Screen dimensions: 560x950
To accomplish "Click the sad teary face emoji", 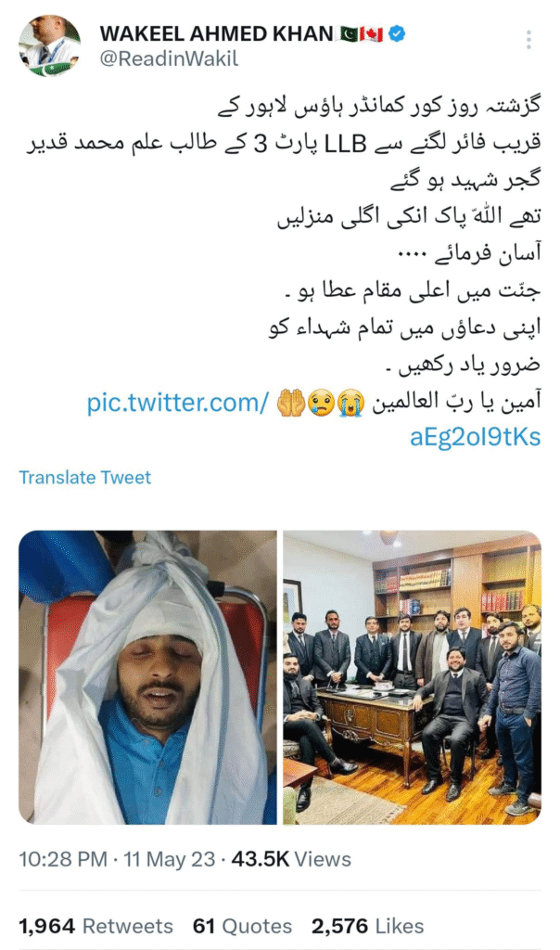I will click(x=322, y=403).
